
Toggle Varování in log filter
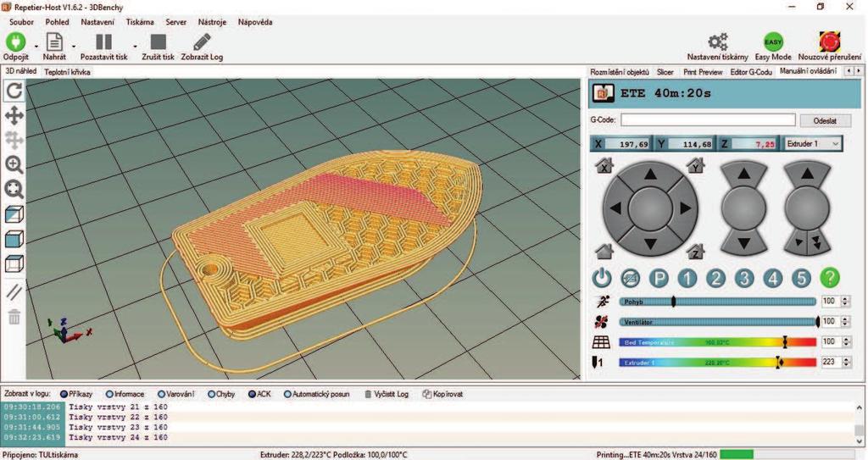pos(175,394)
